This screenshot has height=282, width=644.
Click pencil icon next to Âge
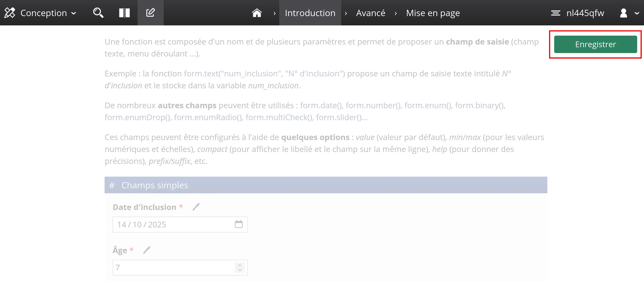(147, 250)
